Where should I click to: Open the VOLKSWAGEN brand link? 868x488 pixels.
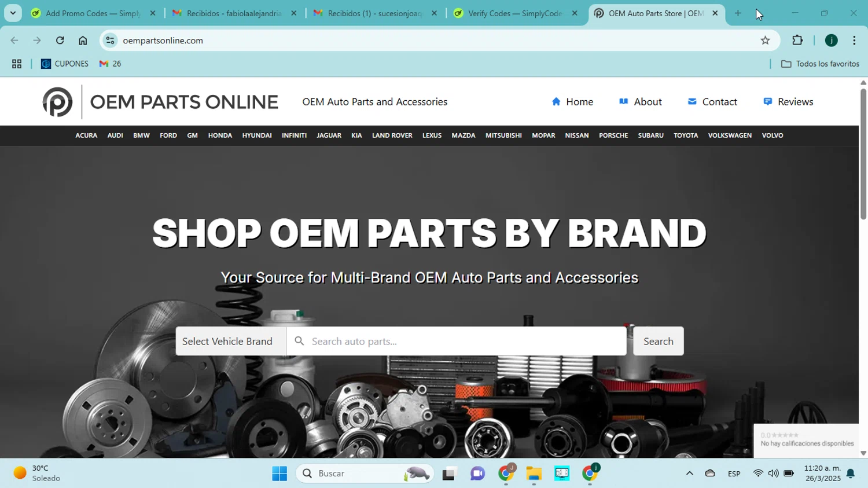click(730, 135)
